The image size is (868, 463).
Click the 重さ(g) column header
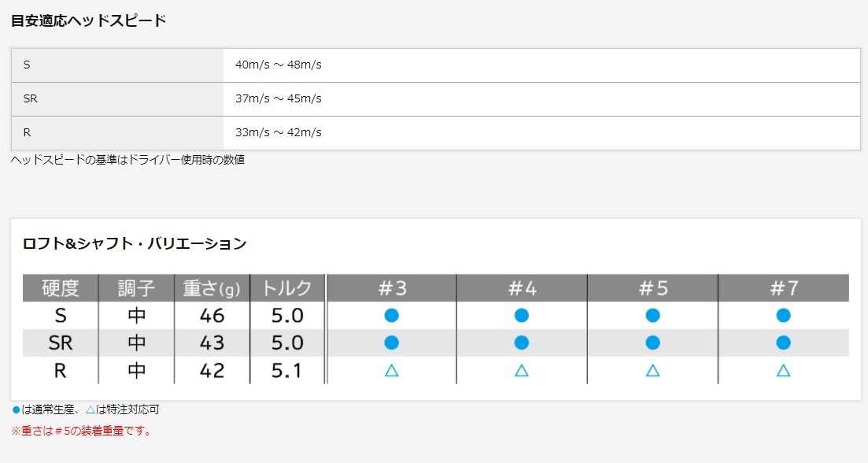coord(212,288)
